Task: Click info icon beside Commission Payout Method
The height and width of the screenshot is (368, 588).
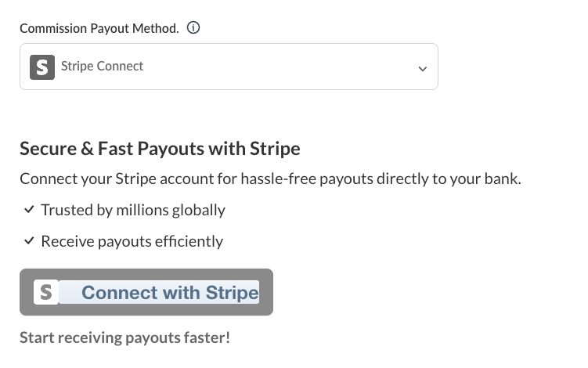Action: [x=193, y=28]
